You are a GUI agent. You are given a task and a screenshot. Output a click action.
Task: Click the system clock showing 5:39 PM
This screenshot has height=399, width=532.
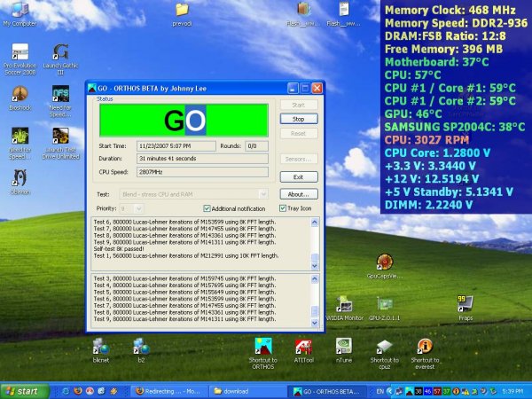coord(512,391)
